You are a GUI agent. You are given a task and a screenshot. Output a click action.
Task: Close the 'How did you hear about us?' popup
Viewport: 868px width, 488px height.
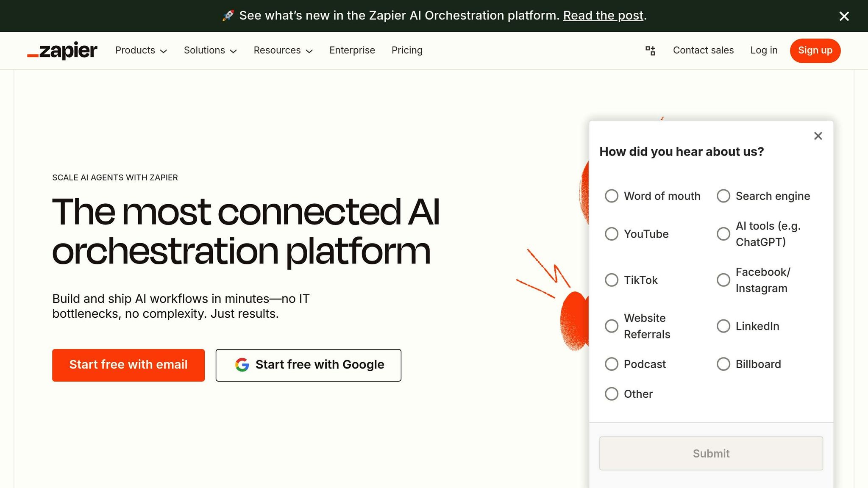coord(818,136)
